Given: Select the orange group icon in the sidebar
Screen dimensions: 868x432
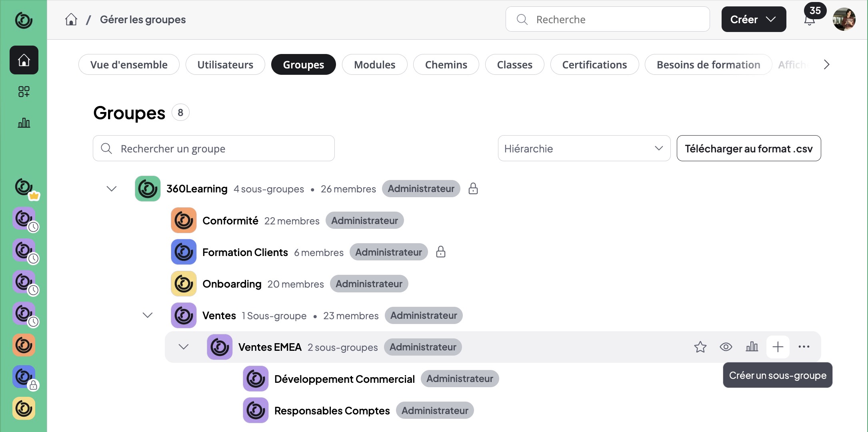Looking at the screenshot, I should 24,345.
